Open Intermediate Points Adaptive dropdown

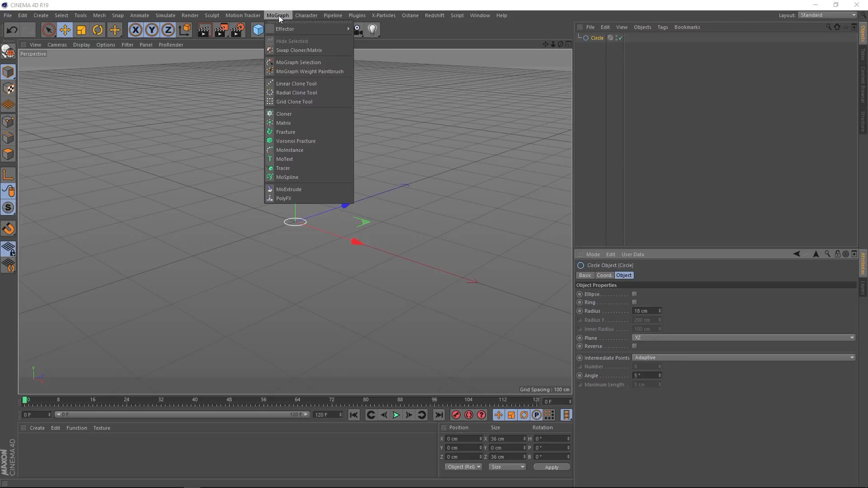click(743, 357)
